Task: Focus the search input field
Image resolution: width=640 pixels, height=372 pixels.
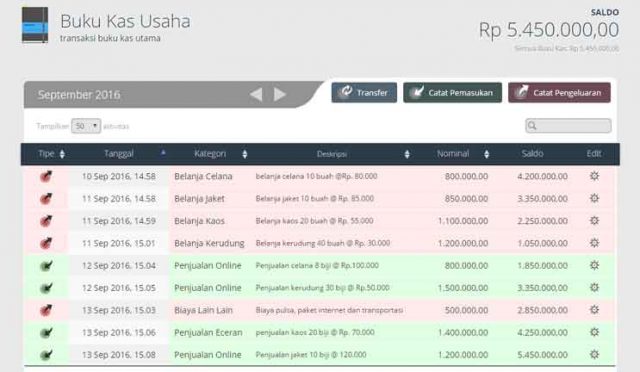Action: pyautogui.click(x=568, y=126)
